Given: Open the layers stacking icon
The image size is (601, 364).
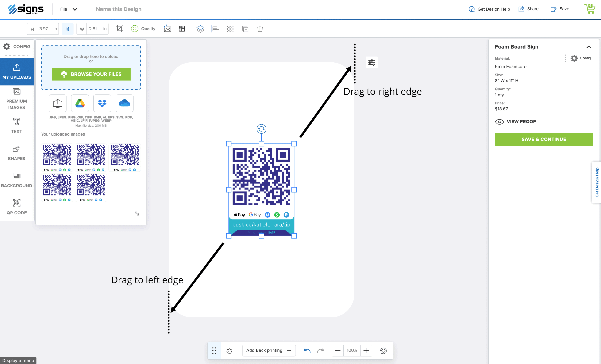Looking at the screenshot, I should [x=200, y=29].
